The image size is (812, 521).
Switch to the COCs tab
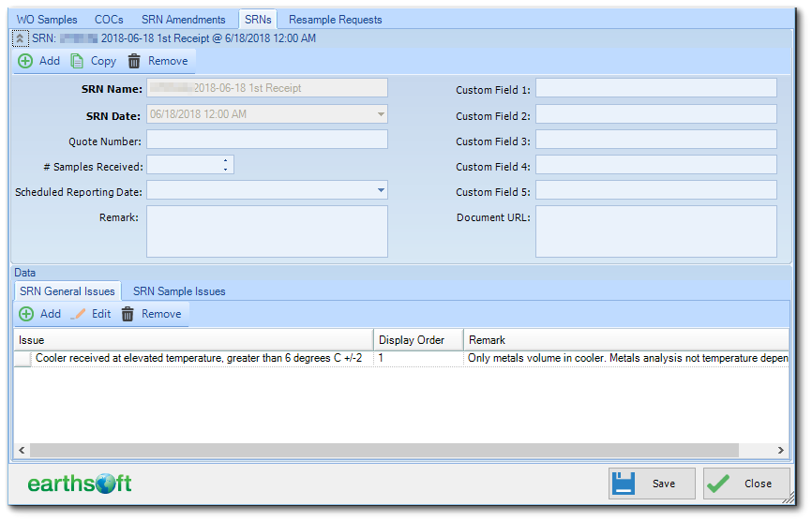pos(109,20)
